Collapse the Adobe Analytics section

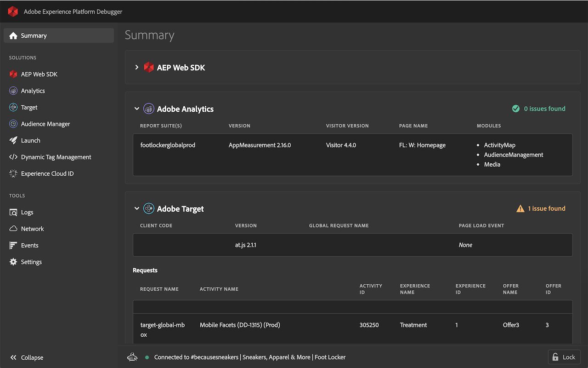tap(136, 109)
